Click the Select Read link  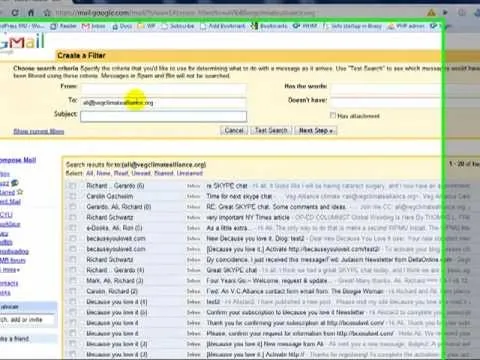(x=121, y=173)
